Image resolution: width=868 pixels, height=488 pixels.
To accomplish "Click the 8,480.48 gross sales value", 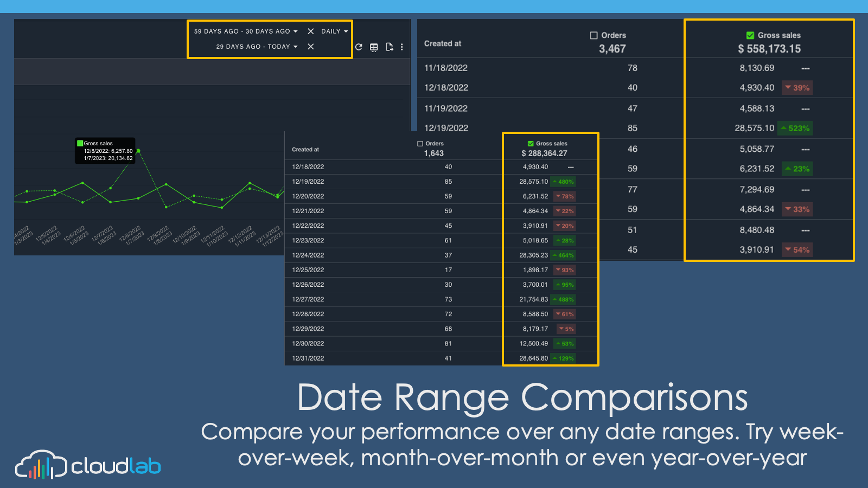I will pos(757,230).
